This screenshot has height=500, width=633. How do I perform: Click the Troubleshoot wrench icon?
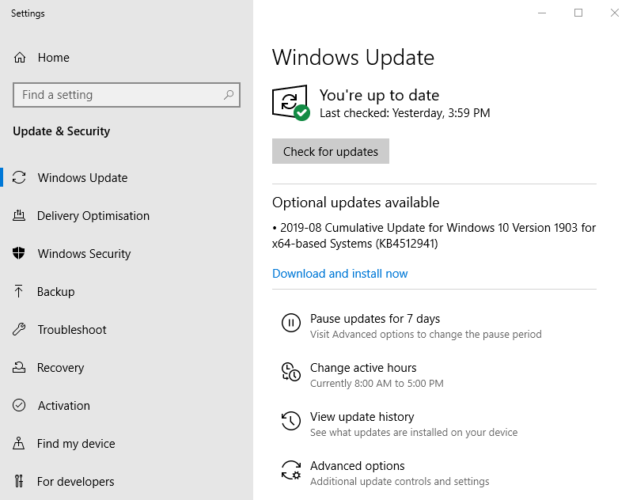pyautogui.click(x=19, y=329)
